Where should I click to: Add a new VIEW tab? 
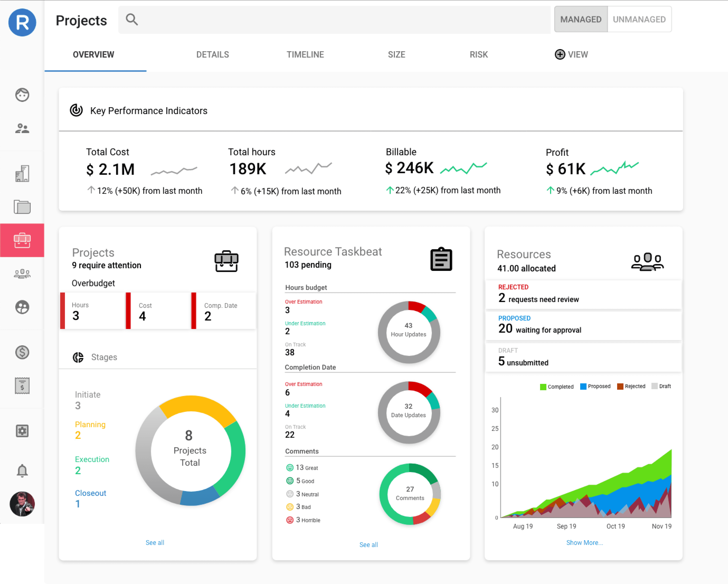tap(571, 54)
